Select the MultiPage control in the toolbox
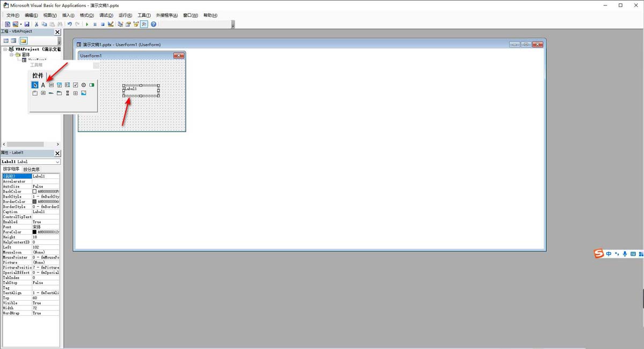This screenshot has width=644, height=349. pyautogui.click(x=59, y=93)
